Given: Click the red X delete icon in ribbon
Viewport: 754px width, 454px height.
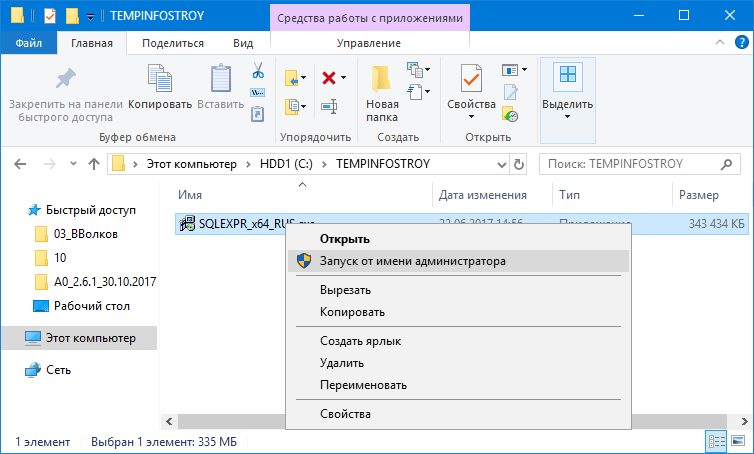Looking at the screenshot, I should click(328, 77).
